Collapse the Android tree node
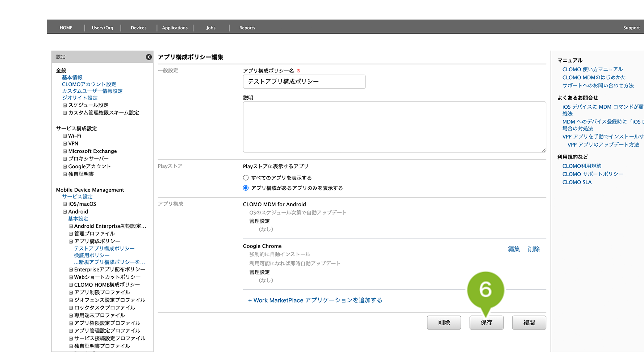This screenshot has width=644, height=362. coord(65,212)
